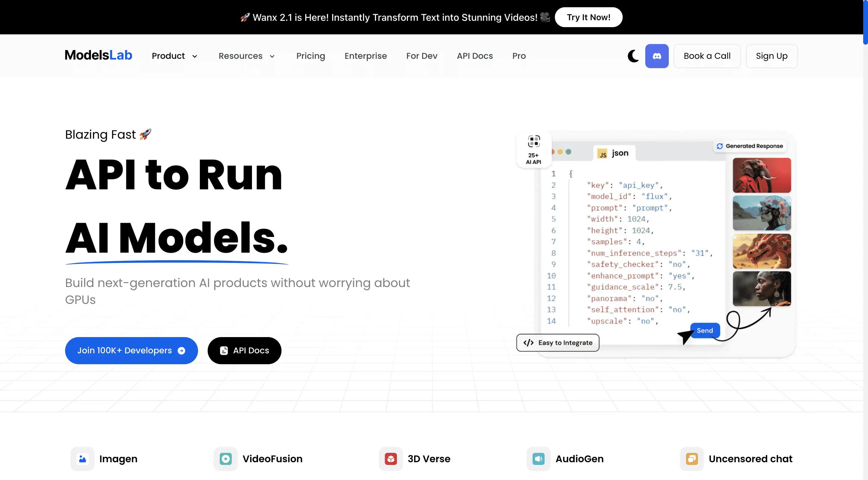868x480 pixels.
Task: Click the AudioGen speaker icon
Action: (538, 459)
